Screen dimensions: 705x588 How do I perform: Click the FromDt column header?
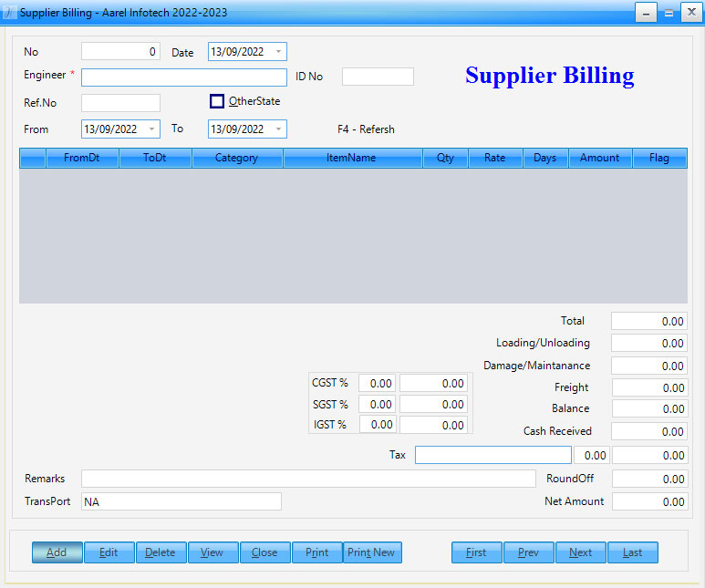(x=82, y=158)
